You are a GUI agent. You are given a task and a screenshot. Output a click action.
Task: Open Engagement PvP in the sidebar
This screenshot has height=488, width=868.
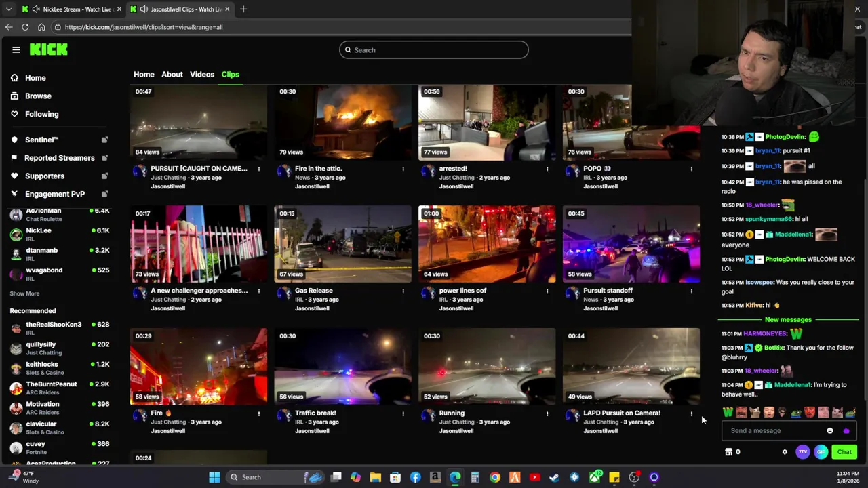tap(55, 194)
